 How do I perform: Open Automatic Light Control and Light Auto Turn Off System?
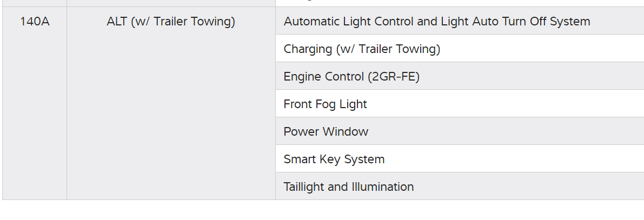click(436, 22)
